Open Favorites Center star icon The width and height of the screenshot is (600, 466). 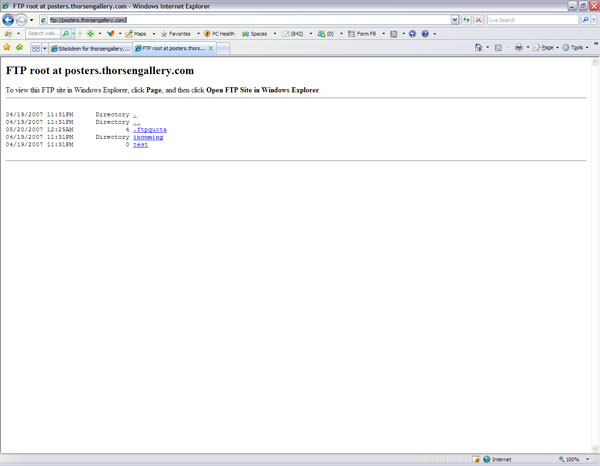(7, 47)
